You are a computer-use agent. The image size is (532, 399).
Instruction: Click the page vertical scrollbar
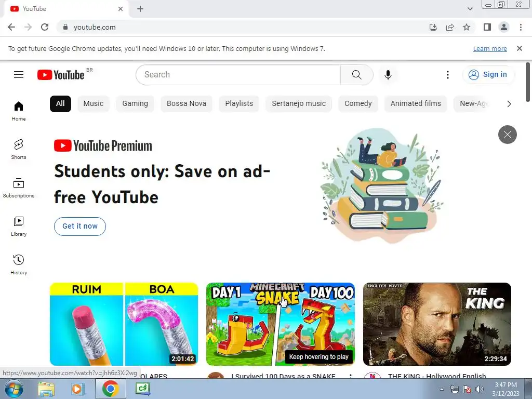point(528,82)
